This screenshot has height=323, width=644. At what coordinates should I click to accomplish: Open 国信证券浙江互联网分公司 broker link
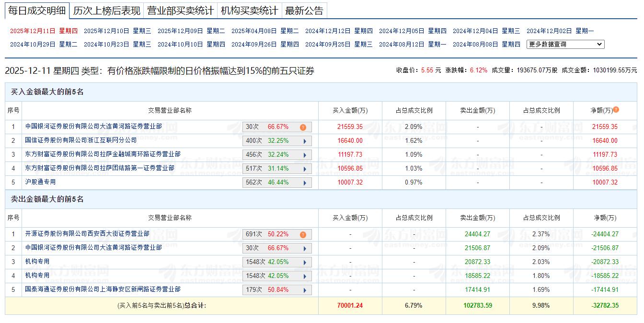pos(81,140)
